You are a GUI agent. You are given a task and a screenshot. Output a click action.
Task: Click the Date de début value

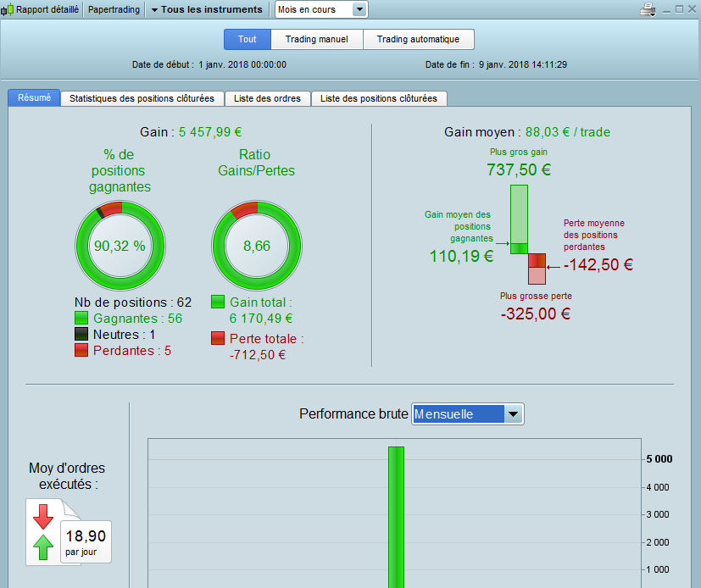pyautogui.click(x=242, y=64)
